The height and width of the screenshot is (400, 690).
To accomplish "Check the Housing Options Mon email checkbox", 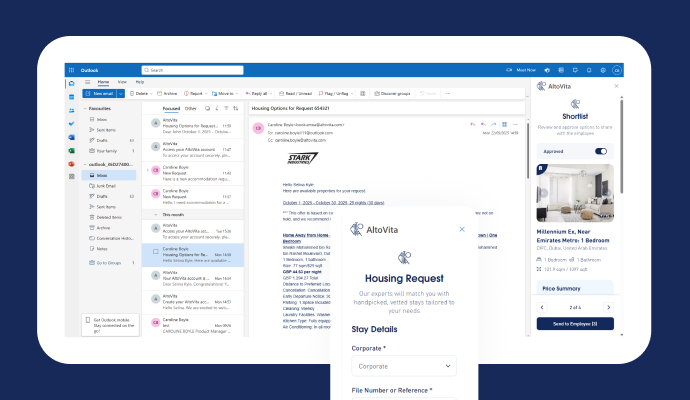I will coord(155,252).
